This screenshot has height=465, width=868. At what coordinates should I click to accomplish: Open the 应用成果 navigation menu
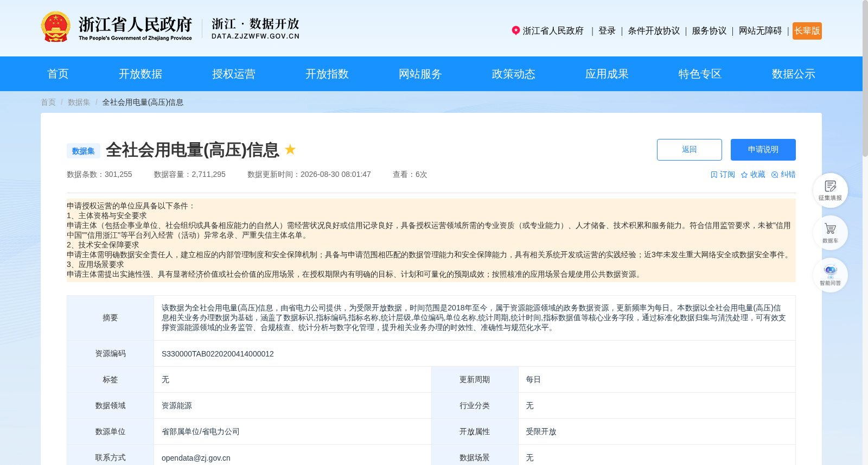607,74
